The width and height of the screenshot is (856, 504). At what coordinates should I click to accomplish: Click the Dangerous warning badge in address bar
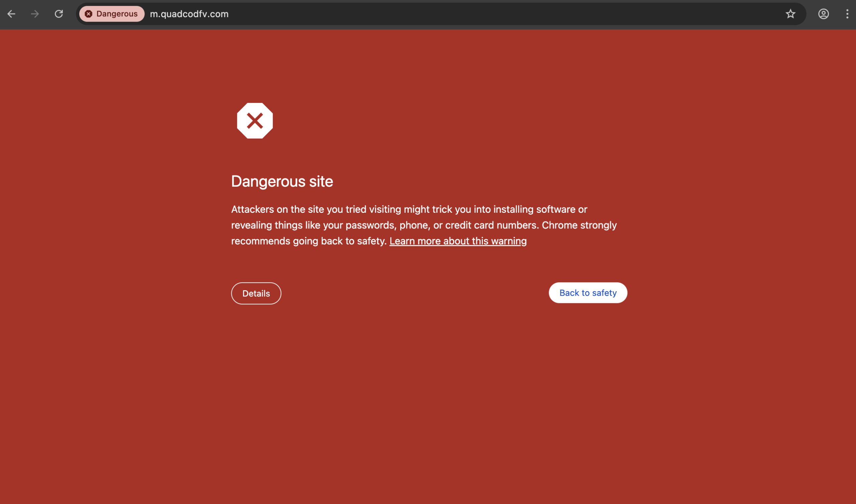click(111, 14)
